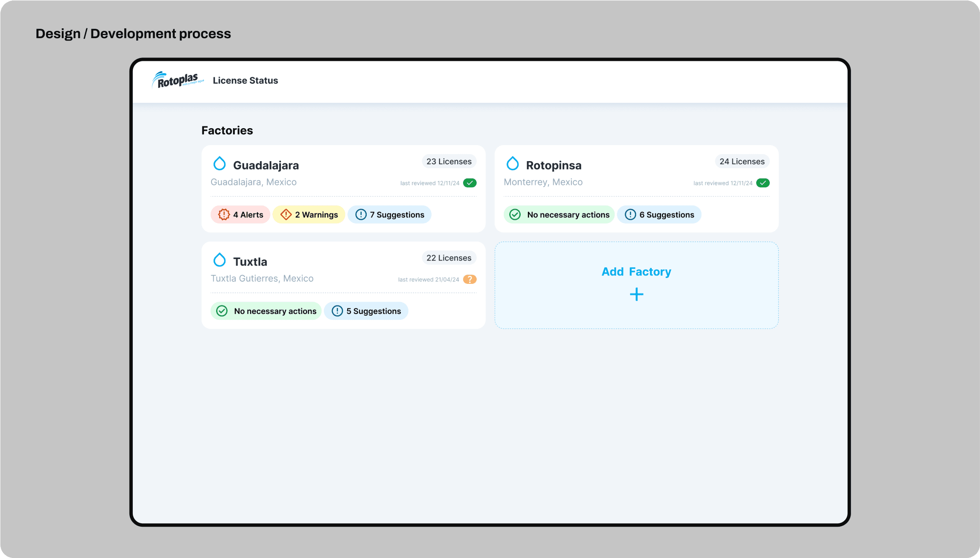Click the orange question mark on Tuxtla card
This screenshot has width=980, height=558.
click(470, 279)
